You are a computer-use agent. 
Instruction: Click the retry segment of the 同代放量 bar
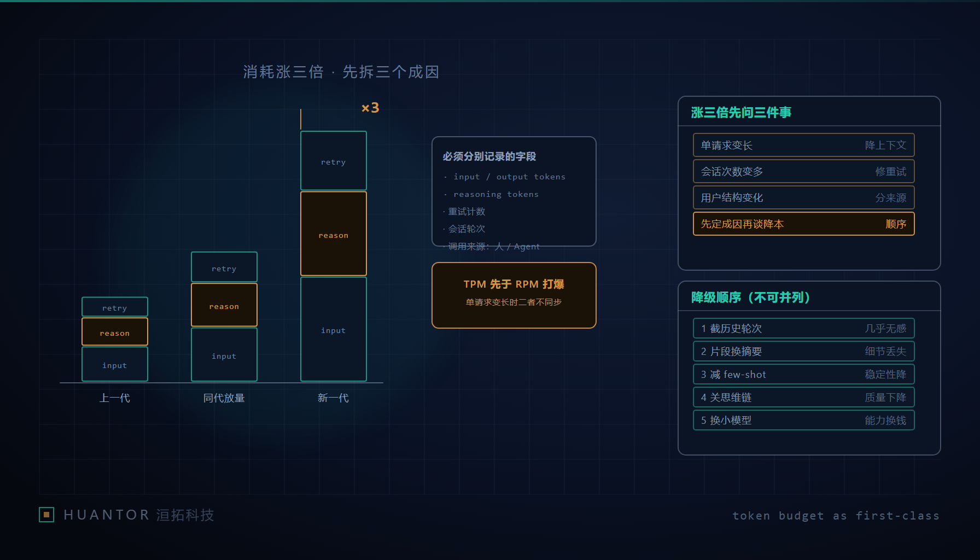click(x=224, y=267)
